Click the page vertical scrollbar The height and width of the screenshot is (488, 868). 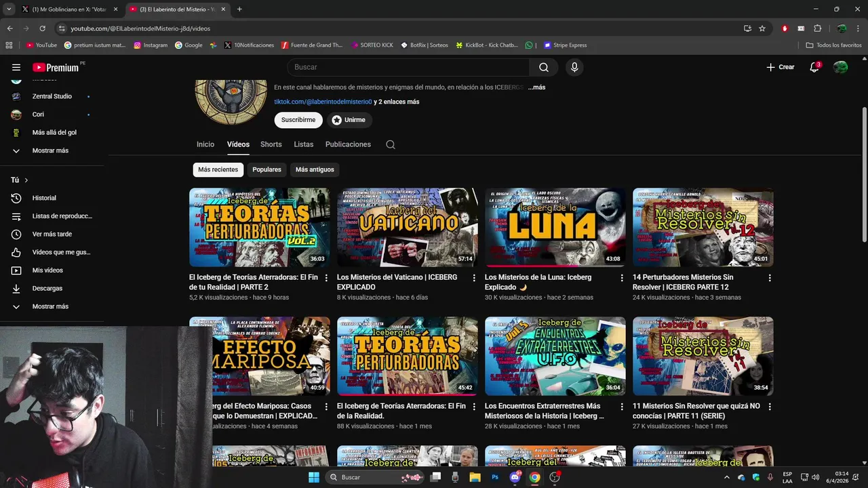(864, 173)
